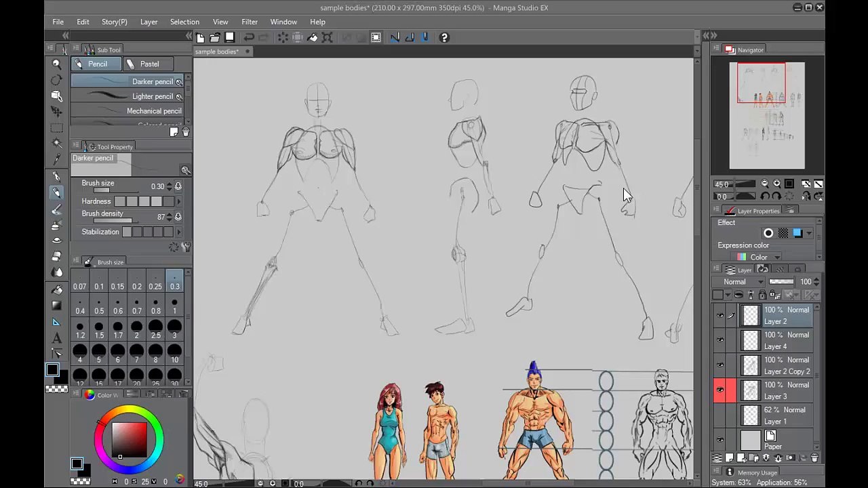Toggle snap to special ruler toolbar icon
868x488 pixels.
click(410, 37)
